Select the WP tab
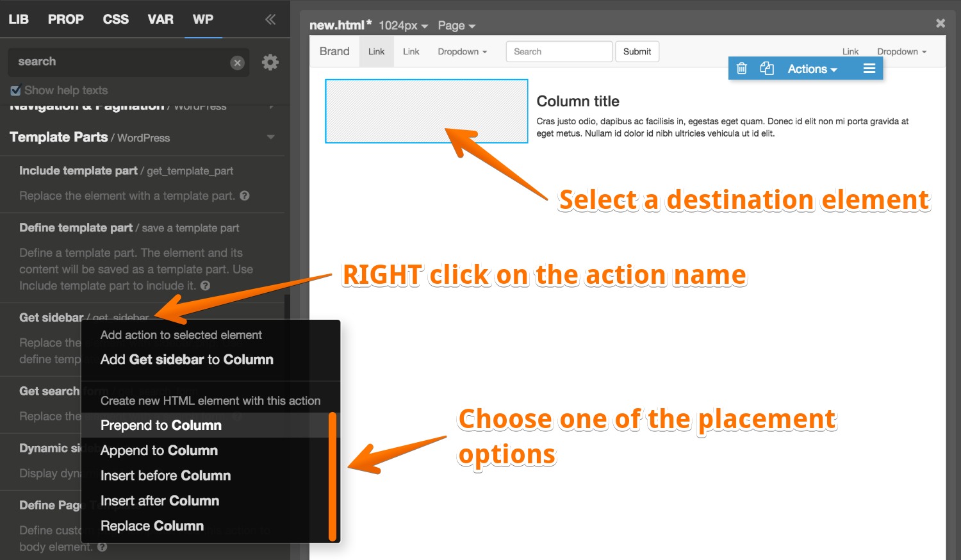The height and width of the screenshot is (560, 961). point(203,19)
